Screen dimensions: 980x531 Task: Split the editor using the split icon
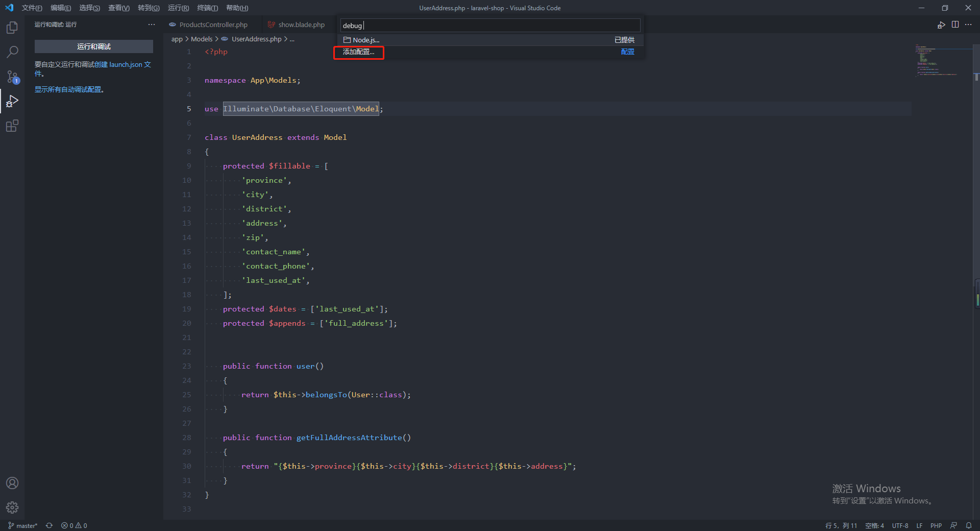coord(955,25)
